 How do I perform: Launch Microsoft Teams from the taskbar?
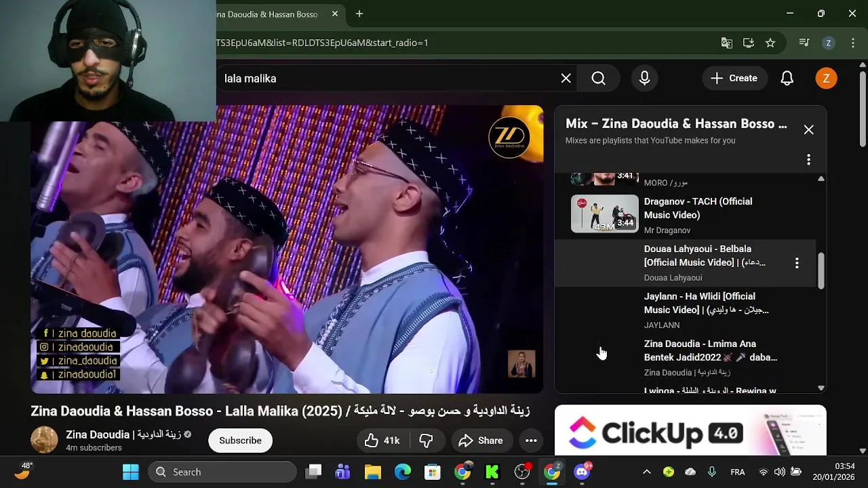pos(343,472)
